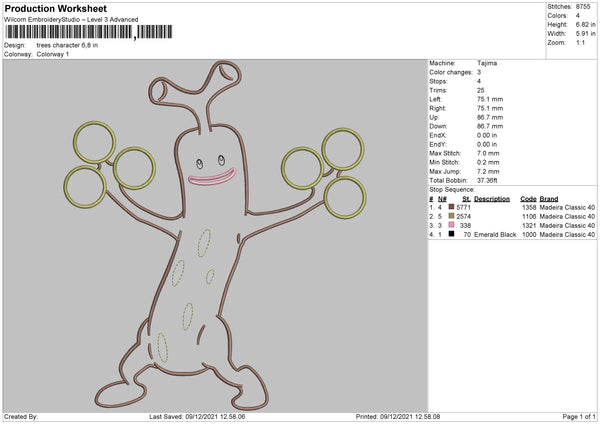Click the pink thread swatch for code 1321
The image size is (600, 424).
click(x=451, y=225)
